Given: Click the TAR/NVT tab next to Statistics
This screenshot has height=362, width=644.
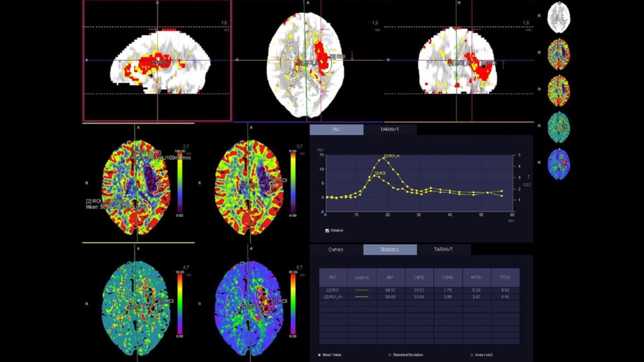Looking at the screenshot, I should [x=443, y=249].
